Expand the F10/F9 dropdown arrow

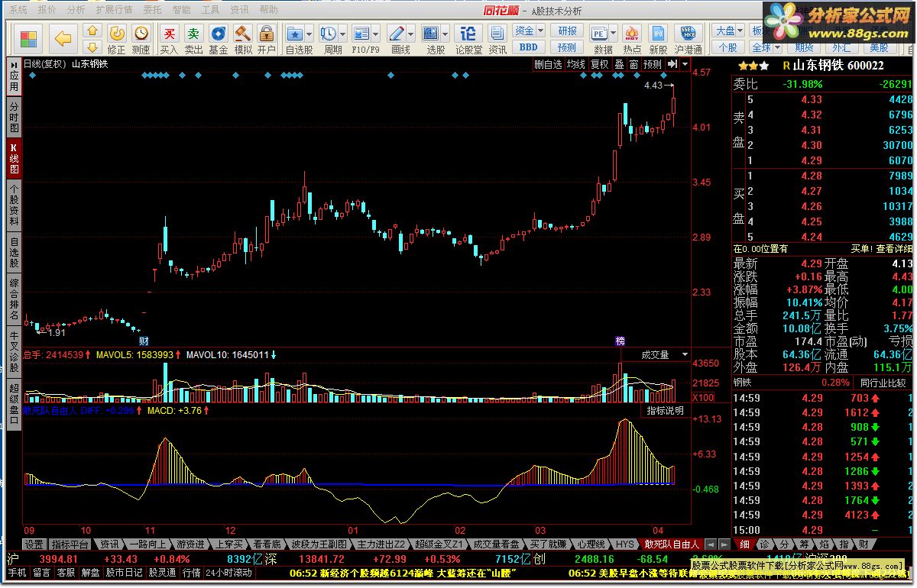[377, 34]
